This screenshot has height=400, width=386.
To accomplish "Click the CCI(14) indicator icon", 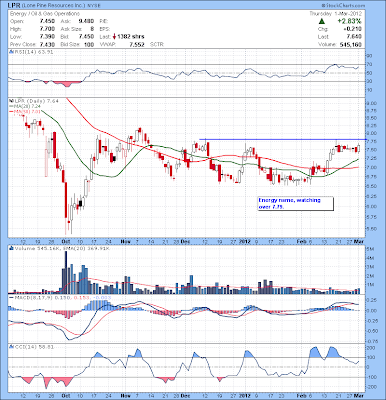I will 11,347.
